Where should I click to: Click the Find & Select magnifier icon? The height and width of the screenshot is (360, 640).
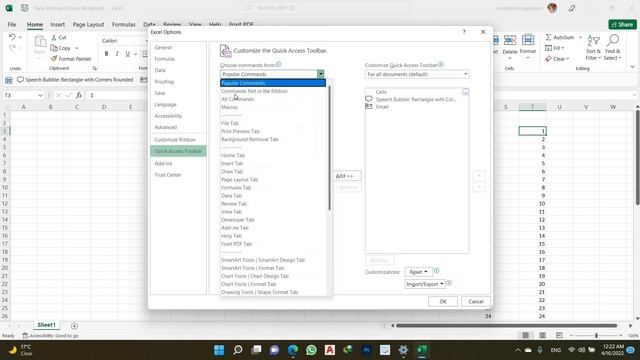click(x=613, y=40)
